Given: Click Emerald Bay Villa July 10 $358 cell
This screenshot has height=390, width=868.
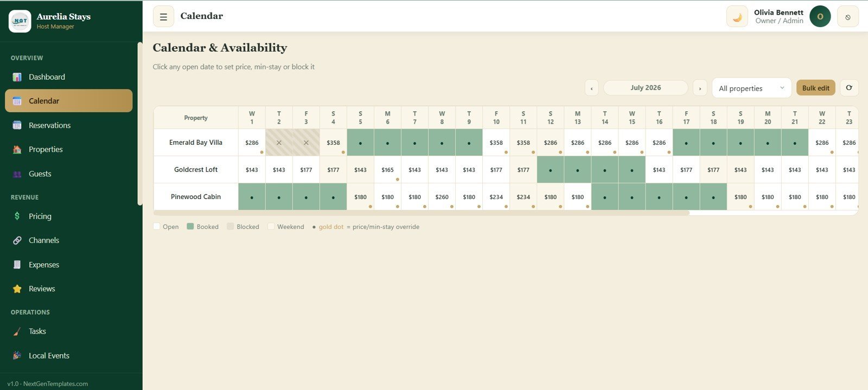Looking at the screenshot, I should pos(496,143).
